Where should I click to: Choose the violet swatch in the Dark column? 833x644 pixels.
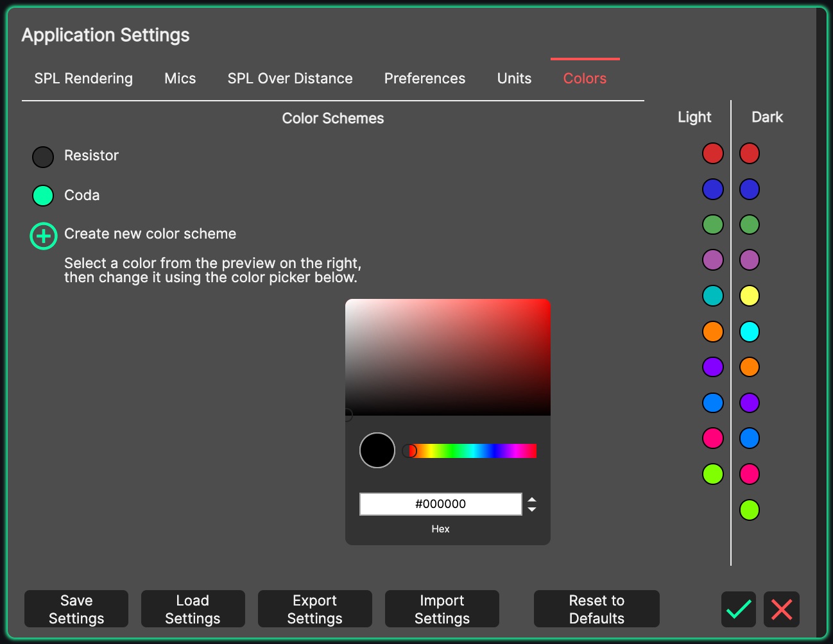[750, 403]
